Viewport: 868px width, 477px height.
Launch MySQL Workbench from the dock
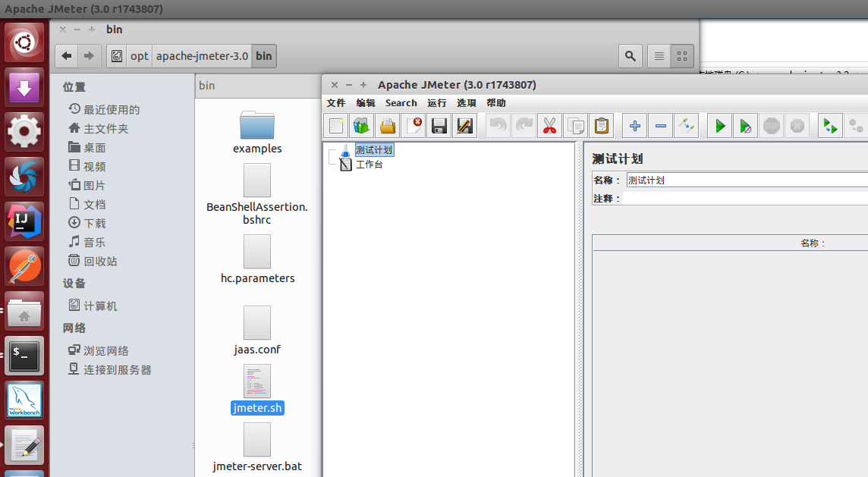click(x=24, y=400)
